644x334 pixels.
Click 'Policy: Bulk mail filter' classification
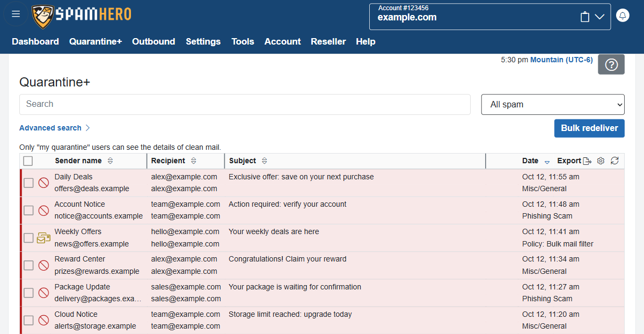click(558, 244)
